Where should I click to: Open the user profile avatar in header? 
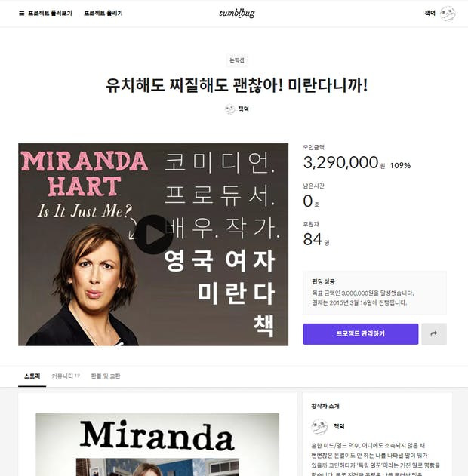click(x=448, y=14)
